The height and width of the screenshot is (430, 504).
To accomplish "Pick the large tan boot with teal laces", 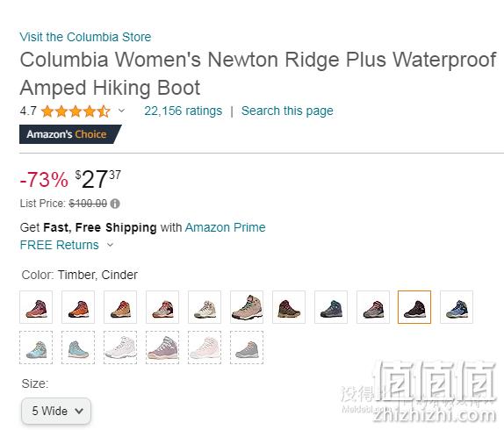I will click(247, 307).
